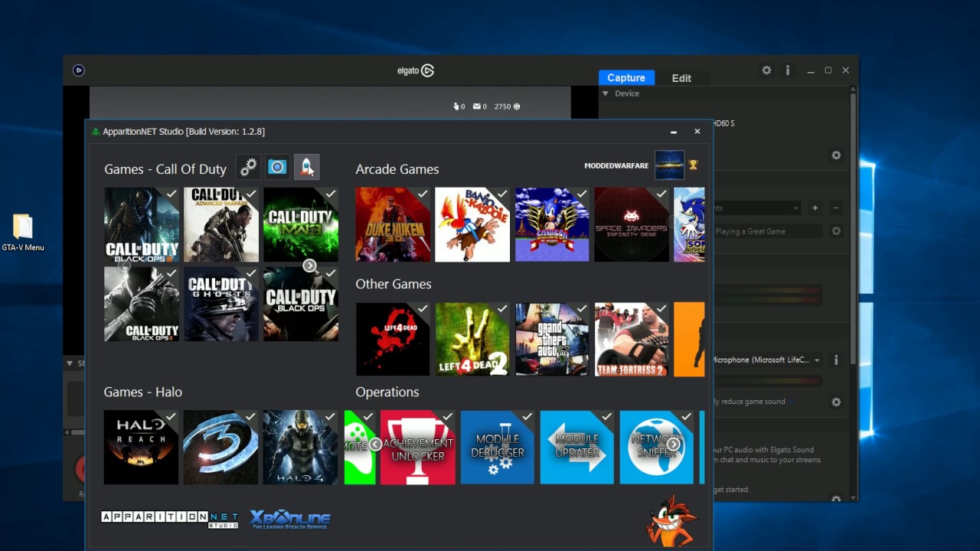
Task: Select the GTA-V Menu folder on the desktop
Action: click(23, 233)
